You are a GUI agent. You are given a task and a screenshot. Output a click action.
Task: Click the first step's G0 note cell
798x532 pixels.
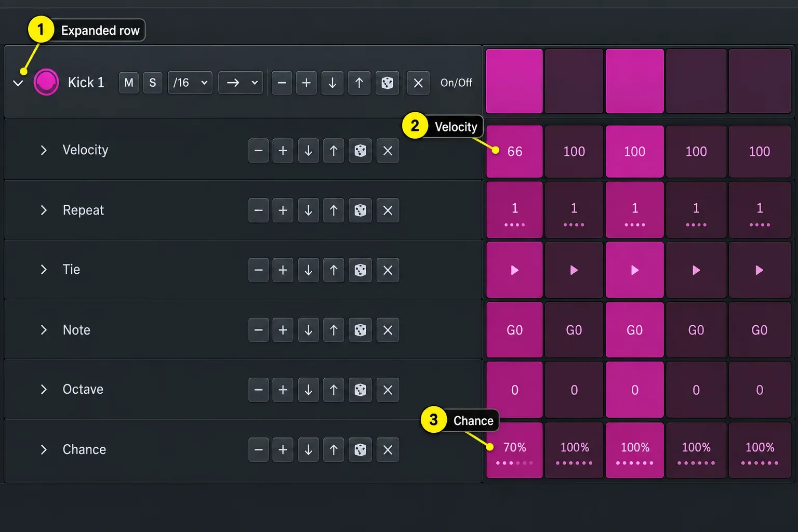point(514,330)
